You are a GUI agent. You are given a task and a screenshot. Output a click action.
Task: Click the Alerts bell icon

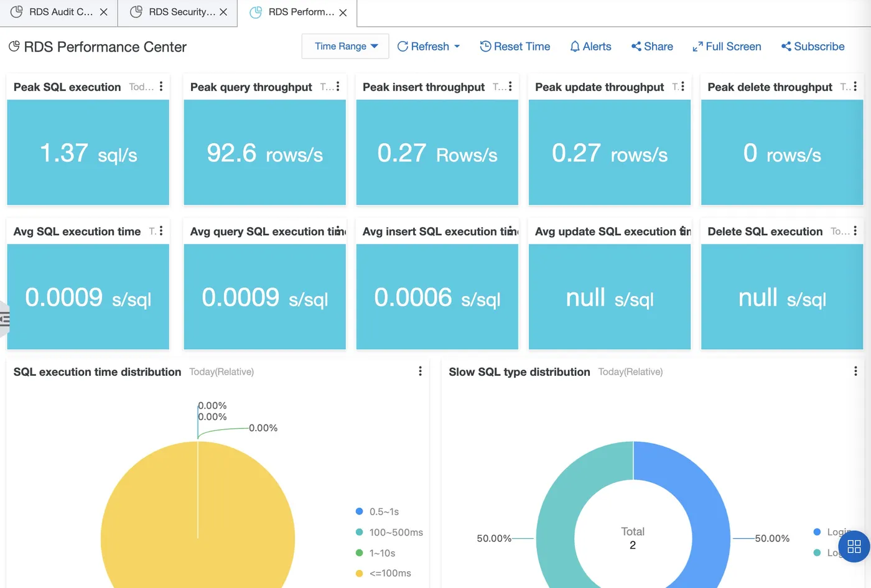(575, 46)
